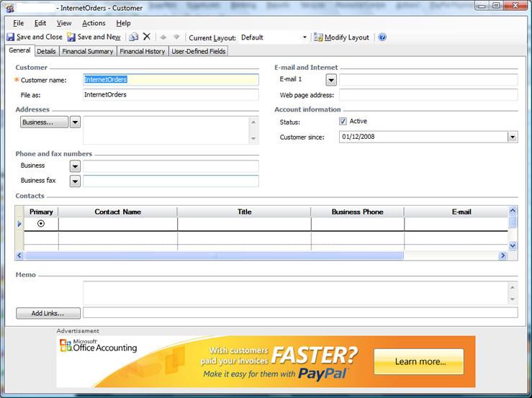
Task: Click the Memo box scroll down arrow
Action: [x=513, y=299]
